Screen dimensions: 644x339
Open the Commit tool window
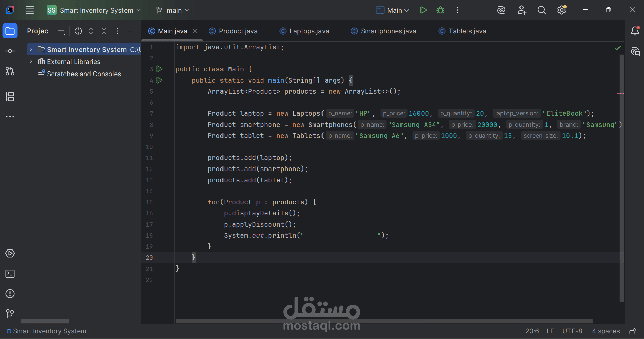10,51
